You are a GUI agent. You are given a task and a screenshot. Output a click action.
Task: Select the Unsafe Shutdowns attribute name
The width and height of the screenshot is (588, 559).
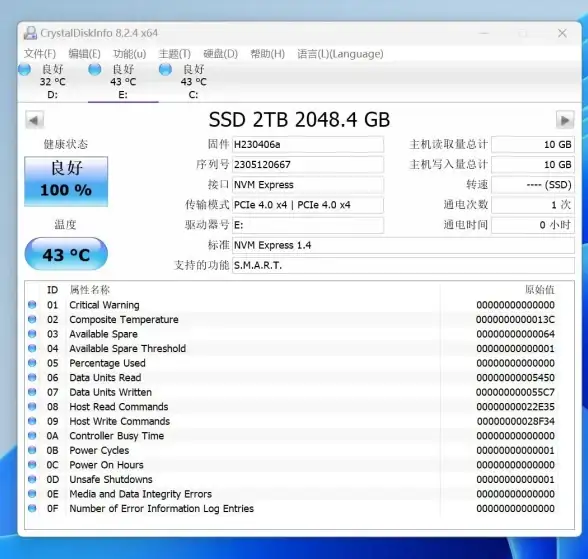pyautogui.click(x=111, y=479)
